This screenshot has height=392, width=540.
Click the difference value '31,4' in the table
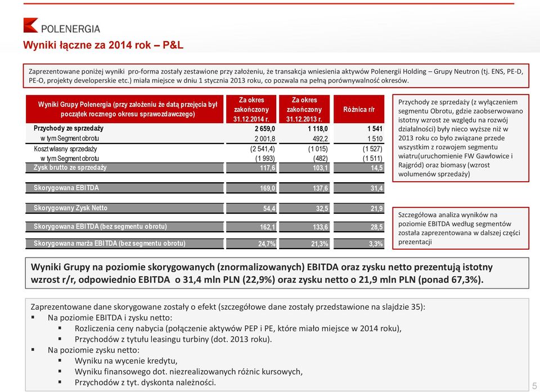tap(377, 188)
